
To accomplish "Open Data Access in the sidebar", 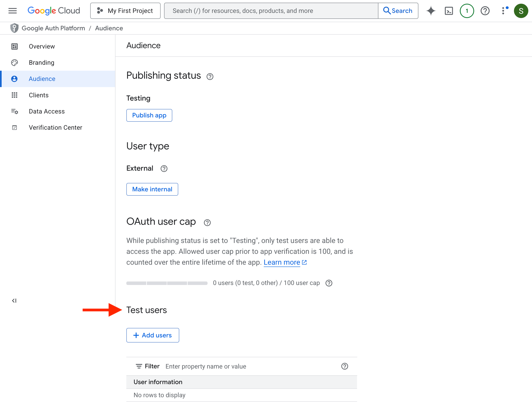I will click(47, 111).
